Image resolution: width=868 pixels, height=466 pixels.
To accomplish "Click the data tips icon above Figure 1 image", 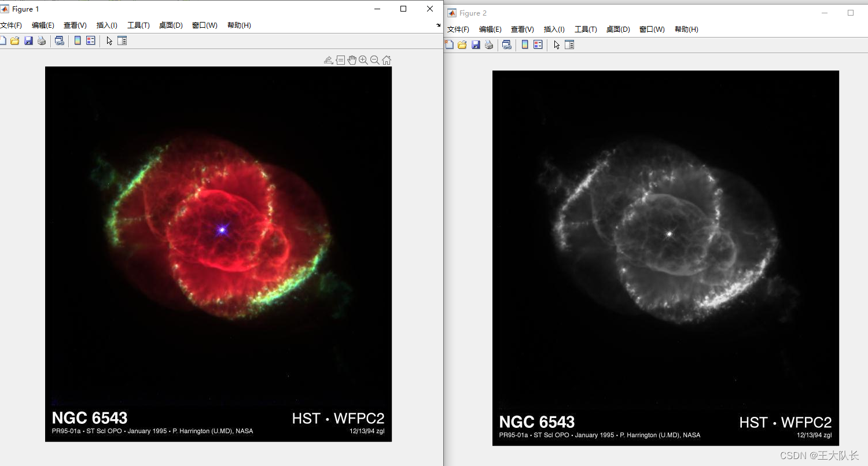I will pos(340,60).
